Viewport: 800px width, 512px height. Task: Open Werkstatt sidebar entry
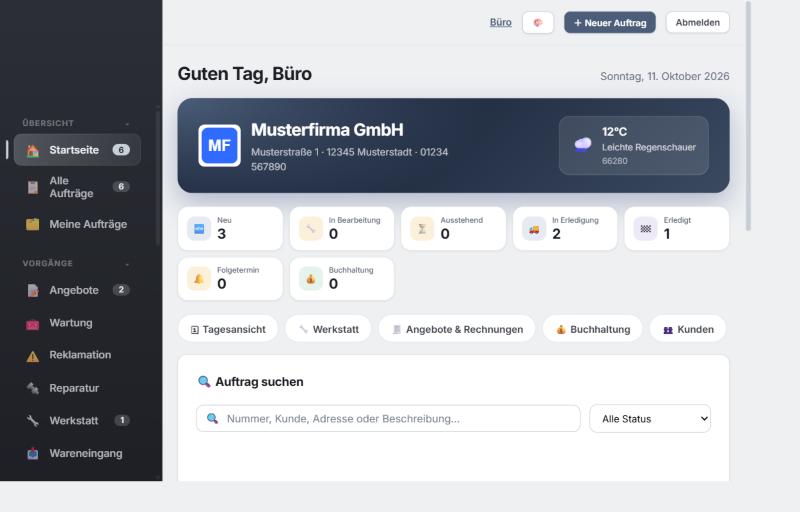pyautogui.click(x=78, y=421)
